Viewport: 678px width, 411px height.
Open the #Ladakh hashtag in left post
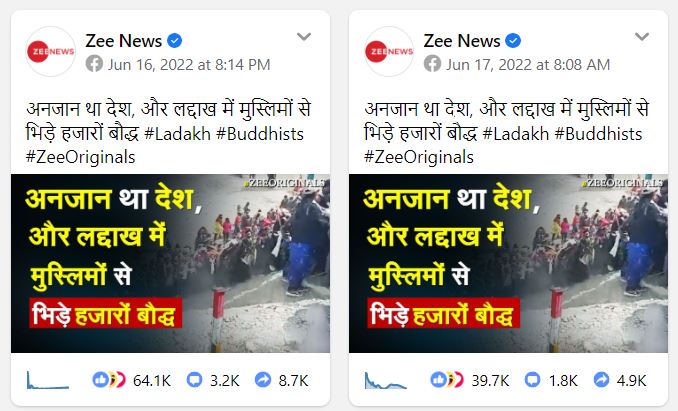tap(177, 134)
